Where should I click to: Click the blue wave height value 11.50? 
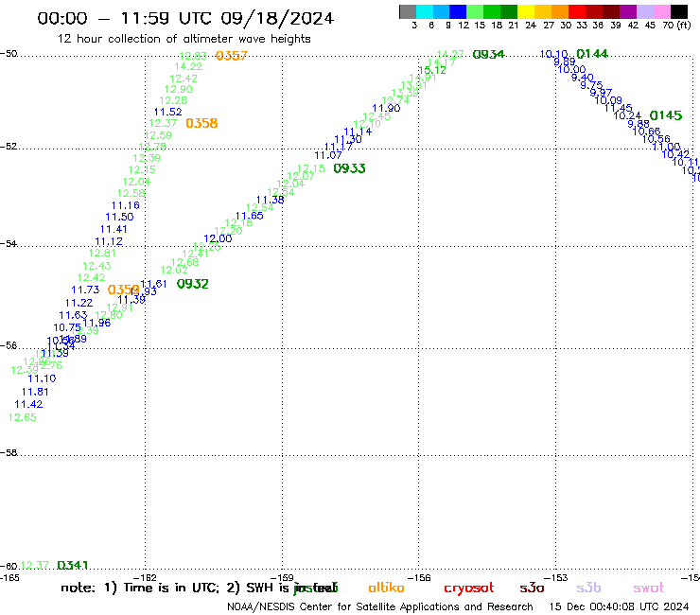tap(119, 217)
